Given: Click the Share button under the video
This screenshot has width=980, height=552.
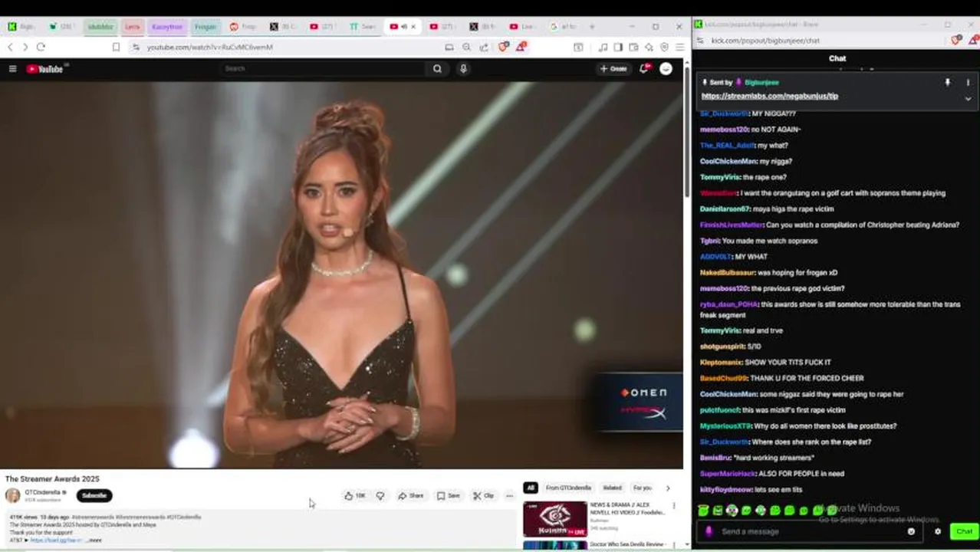Looking at the screenshot, I should tap(411, 496).
